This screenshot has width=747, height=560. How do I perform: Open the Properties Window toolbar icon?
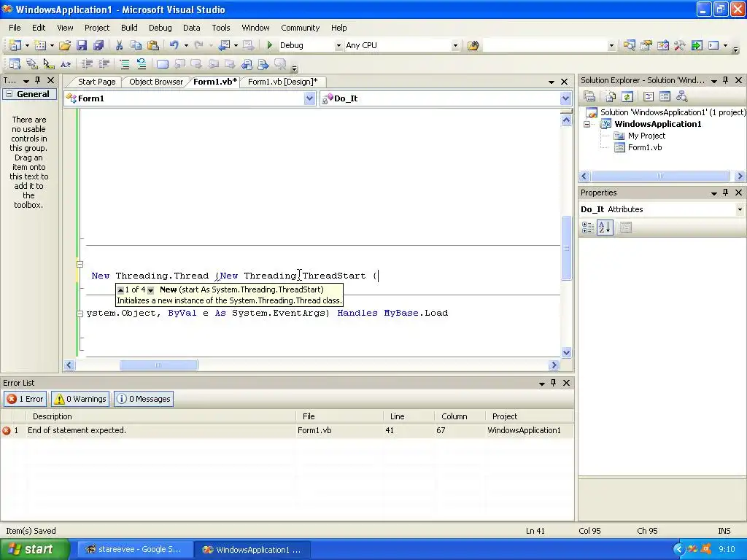point(646,45)
